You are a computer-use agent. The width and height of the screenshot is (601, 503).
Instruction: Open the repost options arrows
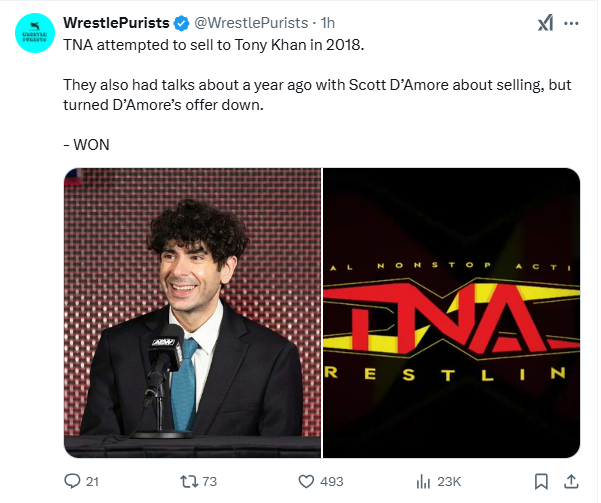pos(185,481)
